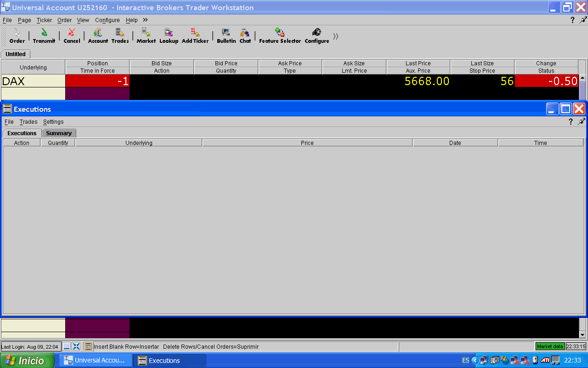Click the Action column header in Executions
Screen dimensions: 588x368
[22, 143]
